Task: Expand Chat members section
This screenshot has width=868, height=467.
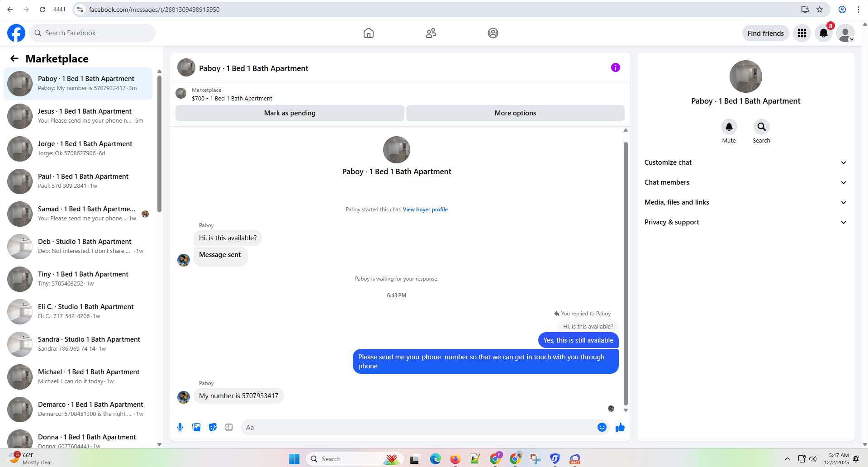Action: [745, 182]
